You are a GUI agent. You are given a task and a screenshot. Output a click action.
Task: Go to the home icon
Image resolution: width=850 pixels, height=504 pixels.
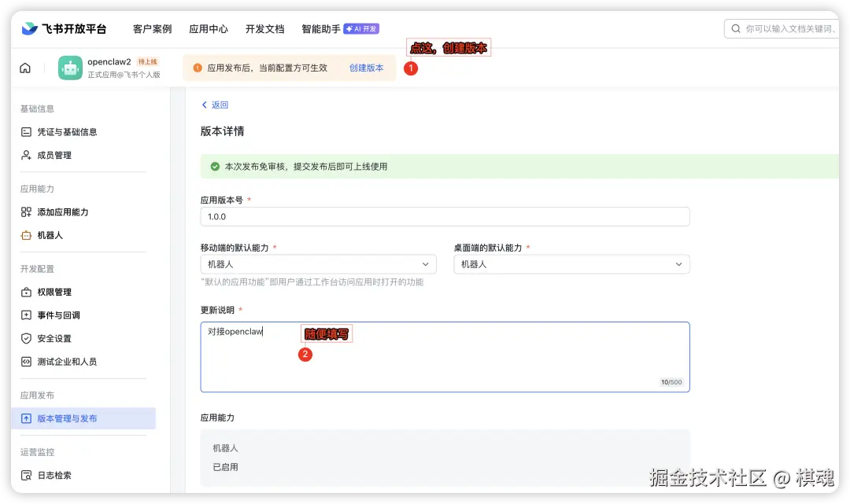(25, 68)
